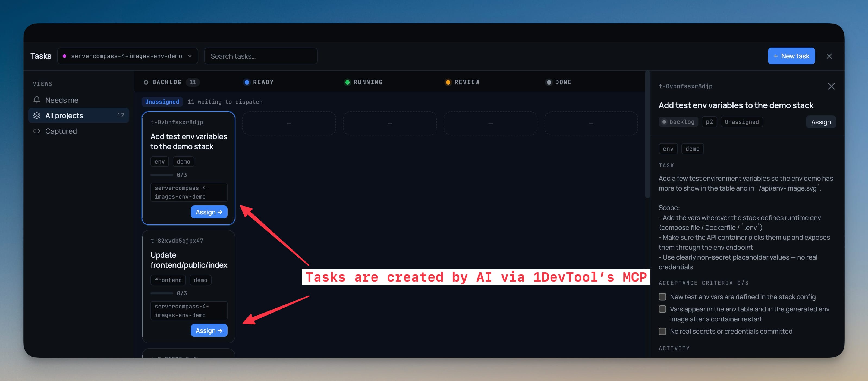868x381 pixels.
Task: Click the Unassigned group badge
Action: click(162, 102)
